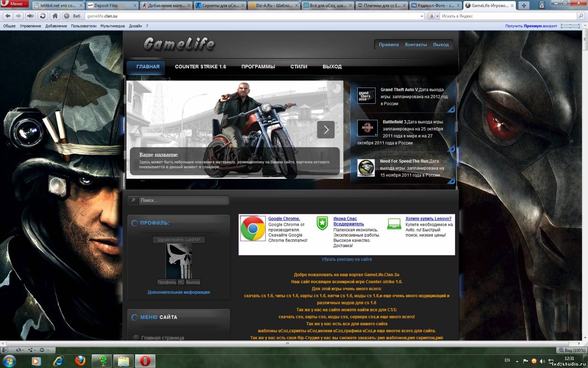Open the browser Home icon
Screen dimensions: 588x368
pos(55,16)
